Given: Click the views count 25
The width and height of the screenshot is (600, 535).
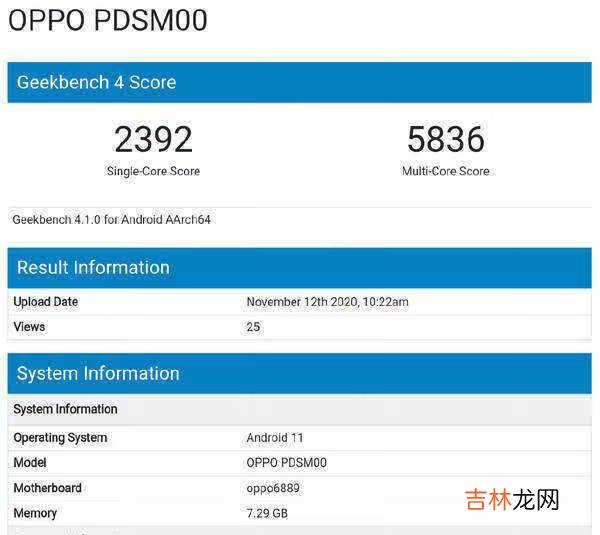Looking at the screenshot, I should click(253, 327).
